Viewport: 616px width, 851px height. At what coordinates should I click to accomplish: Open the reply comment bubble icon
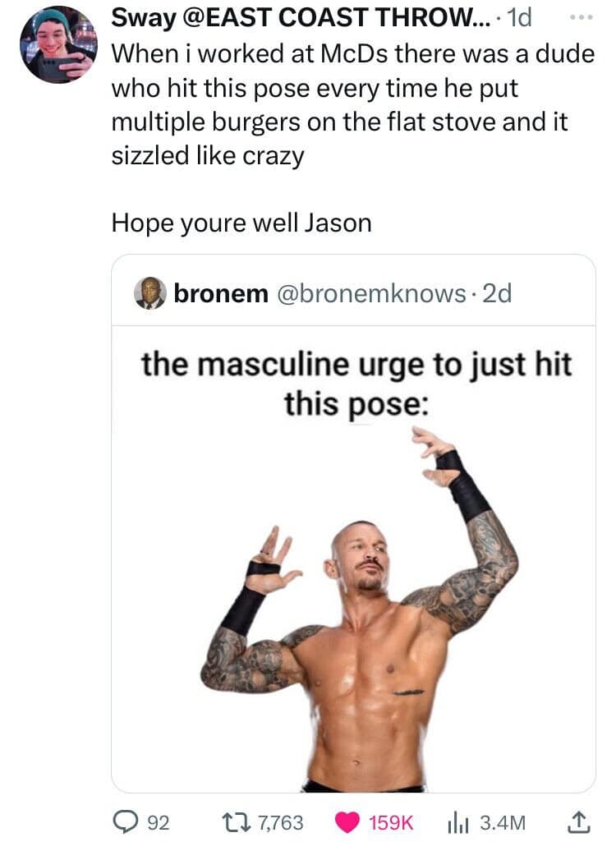126,823
